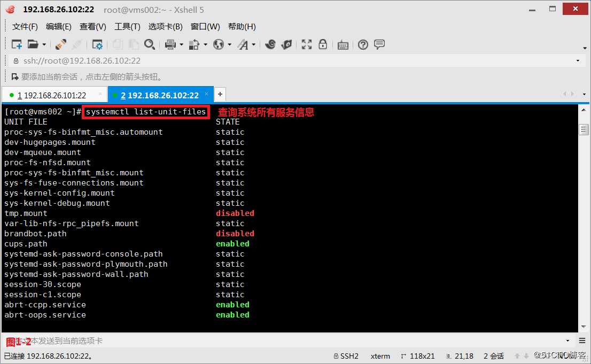The width and height of the screenshot is (591, 364).
Task: Open the 窗口(W) menu
Action: click(205, 26)
